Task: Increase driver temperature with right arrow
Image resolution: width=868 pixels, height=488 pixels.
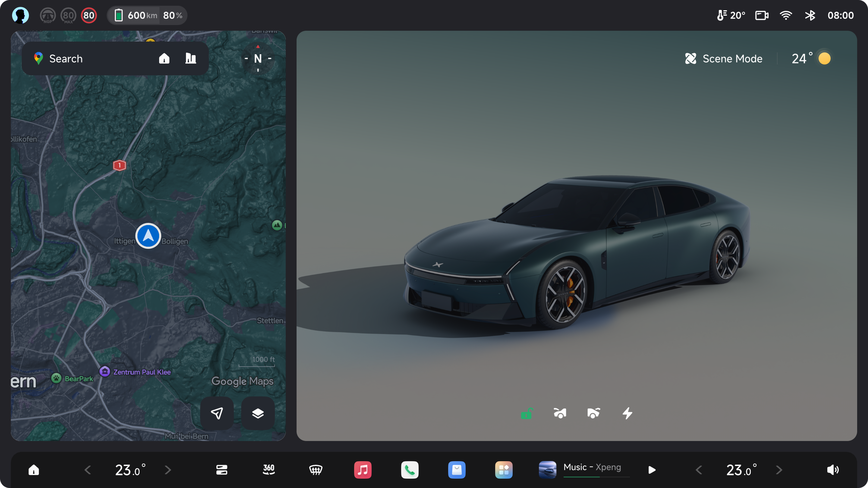Action: coord(168,470)
